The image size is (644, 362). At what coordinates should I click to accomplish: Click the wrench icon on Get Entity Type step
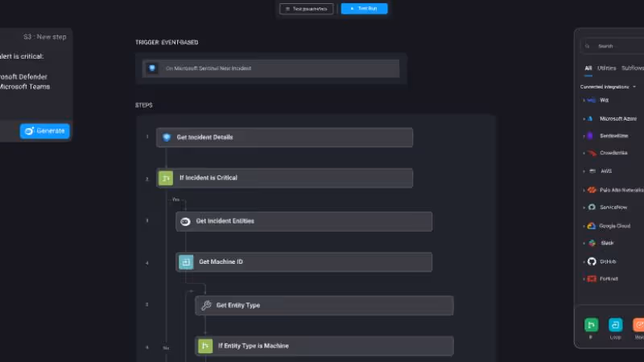click(206, 306)
